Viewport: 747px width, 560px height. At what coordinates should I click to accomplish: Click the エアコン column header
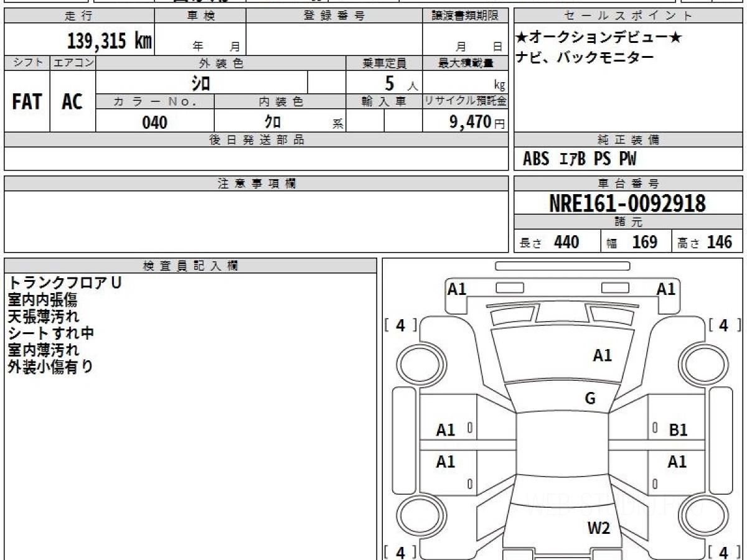pos(73,63)
